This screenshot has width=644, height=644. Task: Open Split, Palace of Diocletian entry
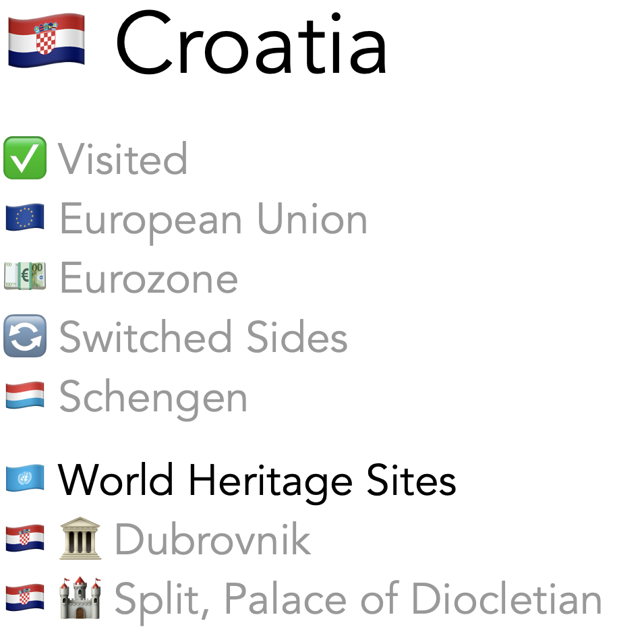[357, 599]
